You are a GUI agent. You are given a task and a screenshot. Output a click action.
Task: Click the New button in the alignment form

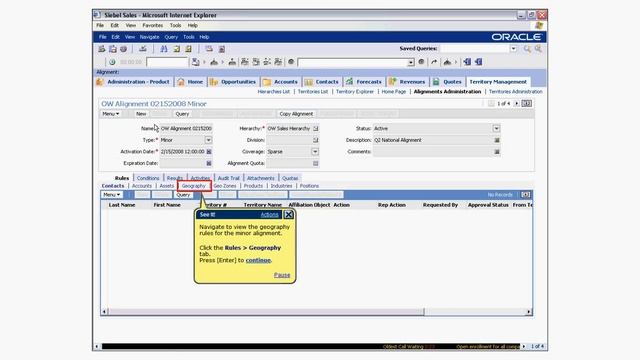tap(141, 114)
